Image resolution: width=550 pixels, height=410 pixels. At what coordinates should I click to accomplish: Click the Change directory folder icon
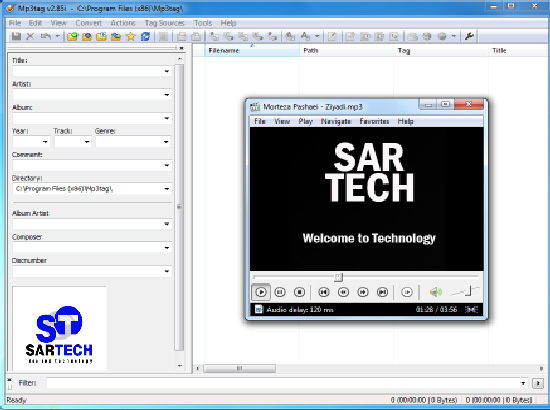pos(72,36)
